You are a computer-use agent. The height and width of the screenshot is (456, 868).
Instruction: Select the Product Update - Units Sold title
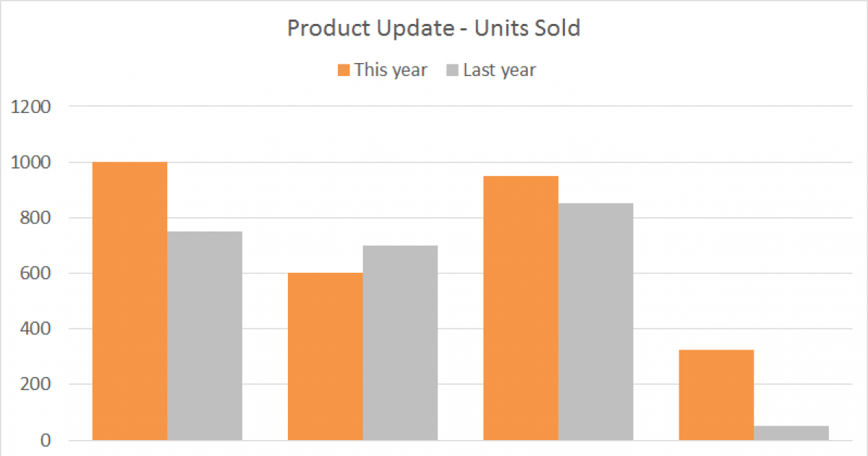point(434,28)
